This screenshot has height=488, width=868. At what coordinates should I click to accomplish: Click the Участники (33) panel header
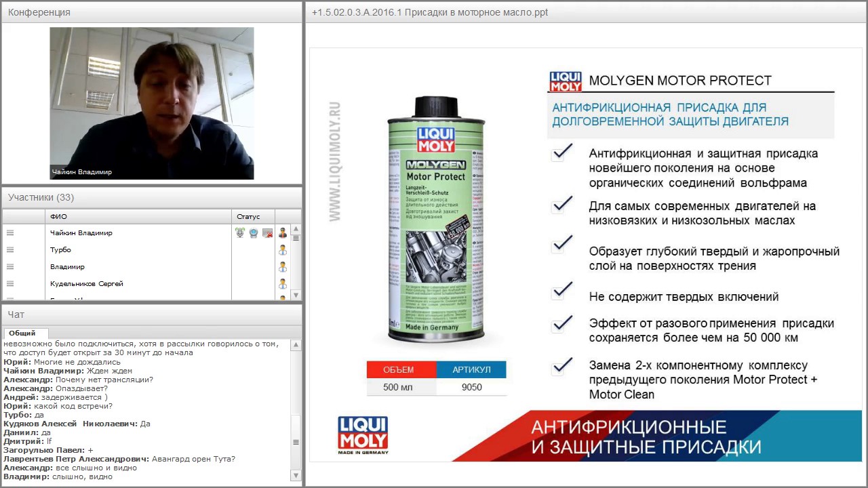[152, 197]
